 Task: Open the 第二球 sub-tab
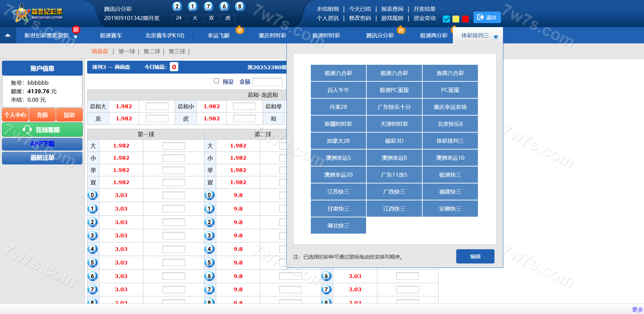click(152, 51)
